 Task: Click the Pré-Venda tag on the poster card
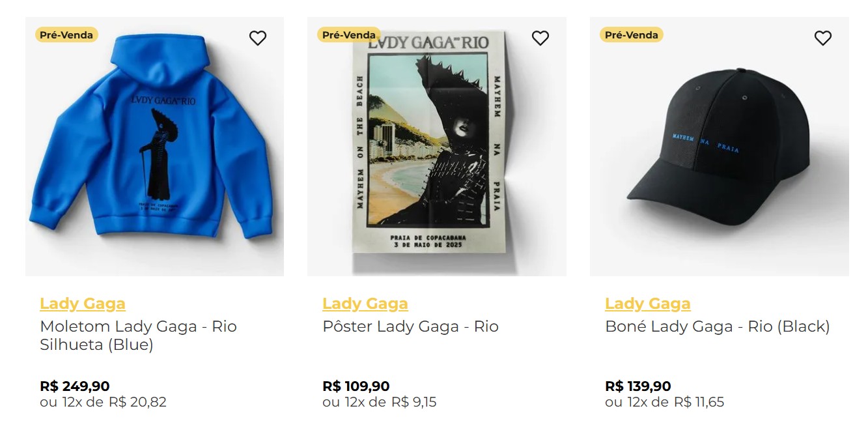coord(349,35)
